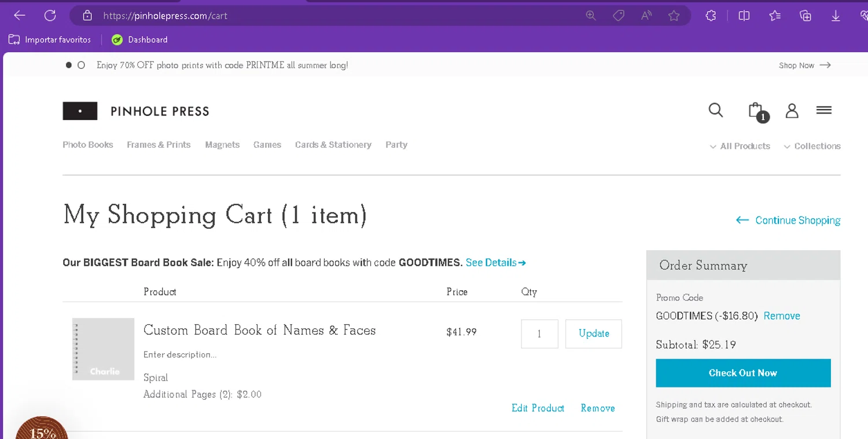The width and height of the screenshot is (868, 439).
Task: Activate the read aloud icon
Action: pyautogui.click(x=646, y=16)
